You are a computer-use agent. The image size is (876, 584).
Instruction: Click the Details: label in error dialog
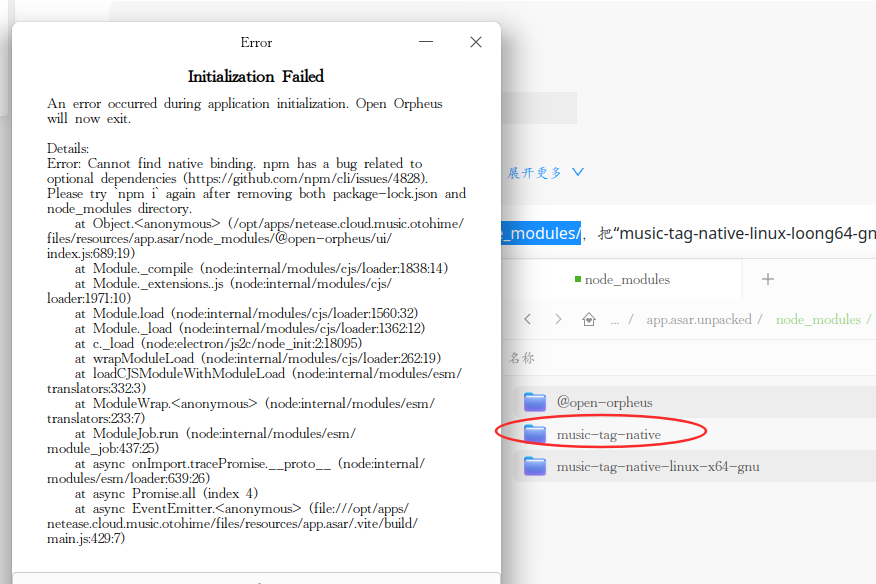click(68, 149)
